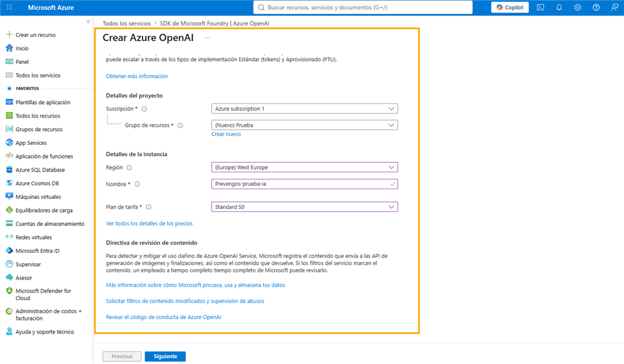Click the Asesor advisor icon
The image size is (624, 364).
pyautogui.click(x=9, y=278)
